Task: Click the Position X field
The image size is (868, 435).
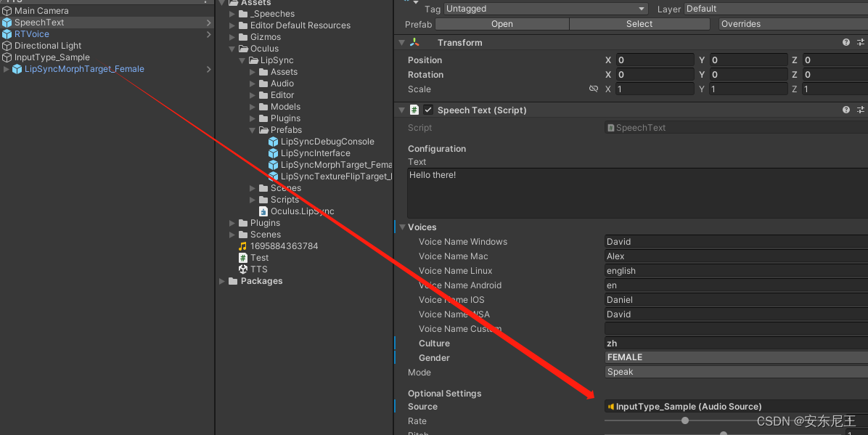Action: [655, 60]
